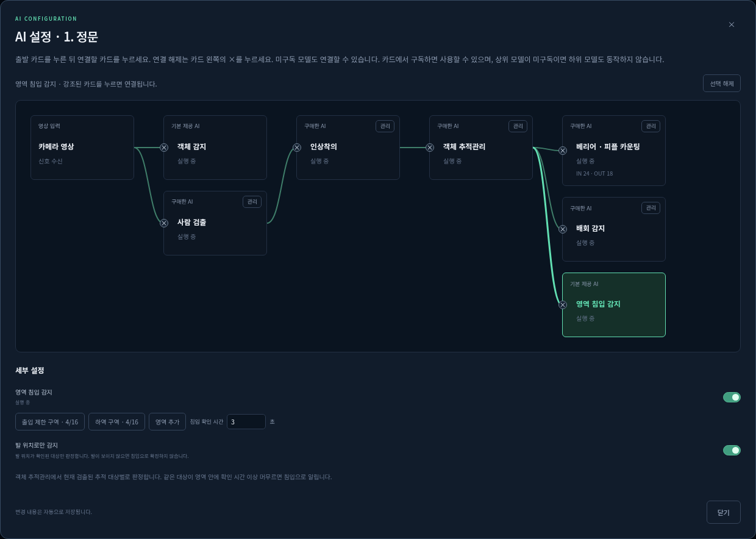Click the IN 24 · OUT 18 count text

coord(594,174)
